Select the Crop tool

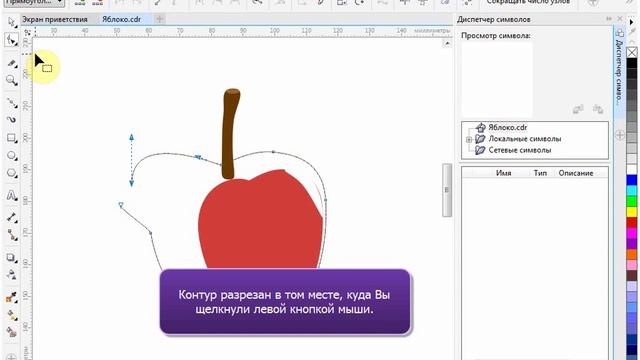pyautogui.click(x=11, y=63)
